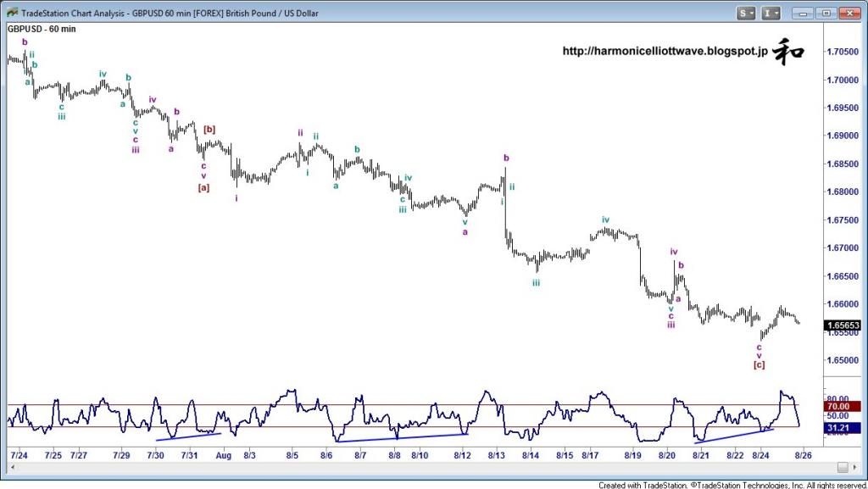Select the GBPUSD - 60 min chart label
Screen dimensions: 868x489
pyautogui.click(x=42, y=29)
